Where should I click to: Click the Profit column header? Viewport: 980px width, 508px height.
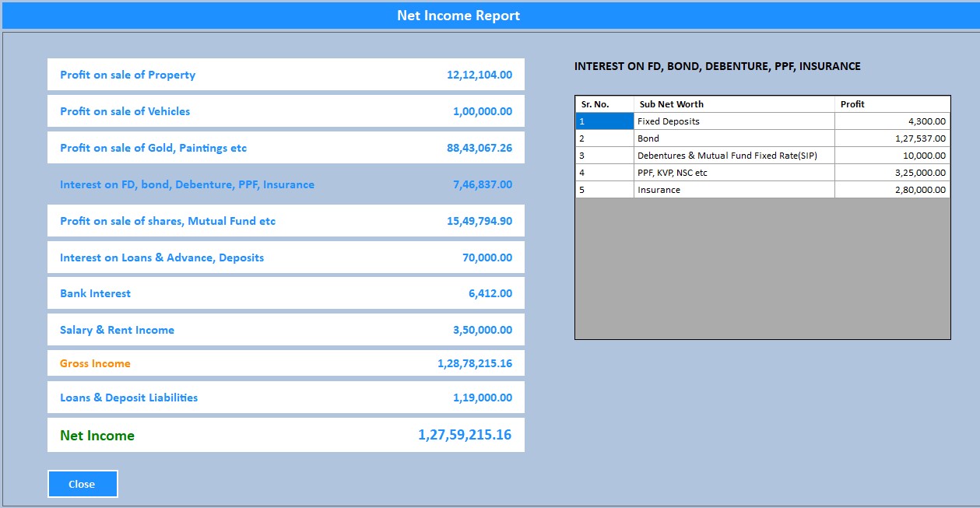[x=891, y=104]
